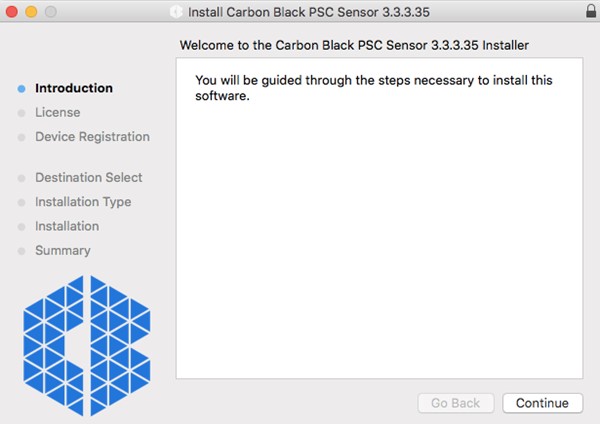Select the Introduction step in the sidebar
The image size is (600, 424).
coord(74,88)
